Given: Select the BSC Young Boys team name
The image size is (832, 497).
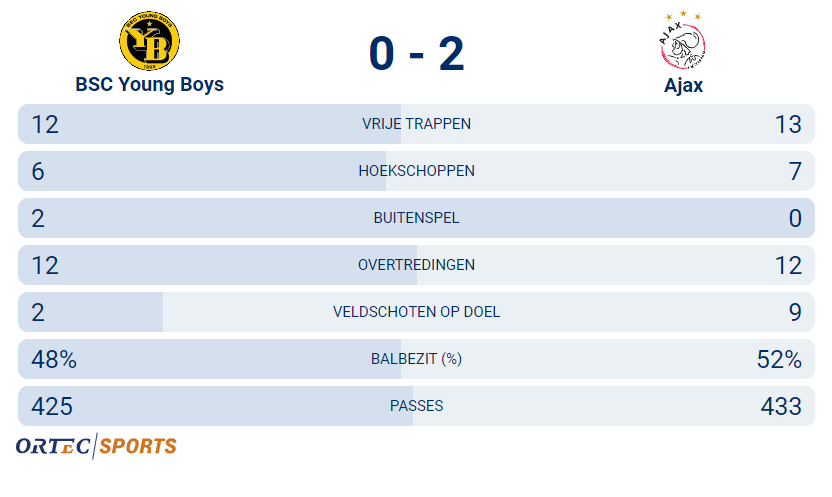Looking at the screenshot, I should (x=149, y=85).
